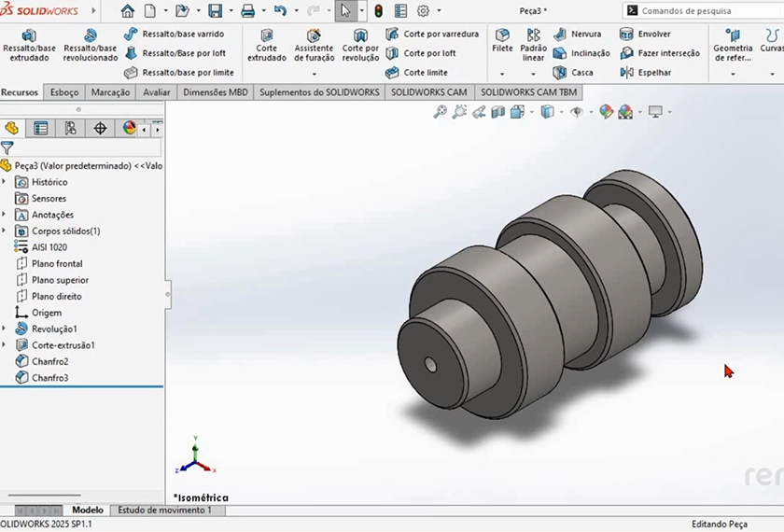Toggle the section view icon

pyautogui.click(x=497, y=112)
